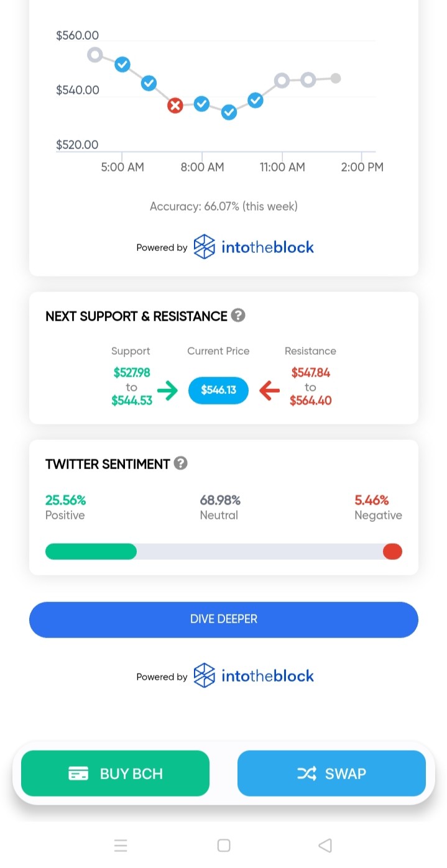Tap the Android back triangle icon
The height and width of the screenshot is (868, 447).
click(x=325, y=845)
